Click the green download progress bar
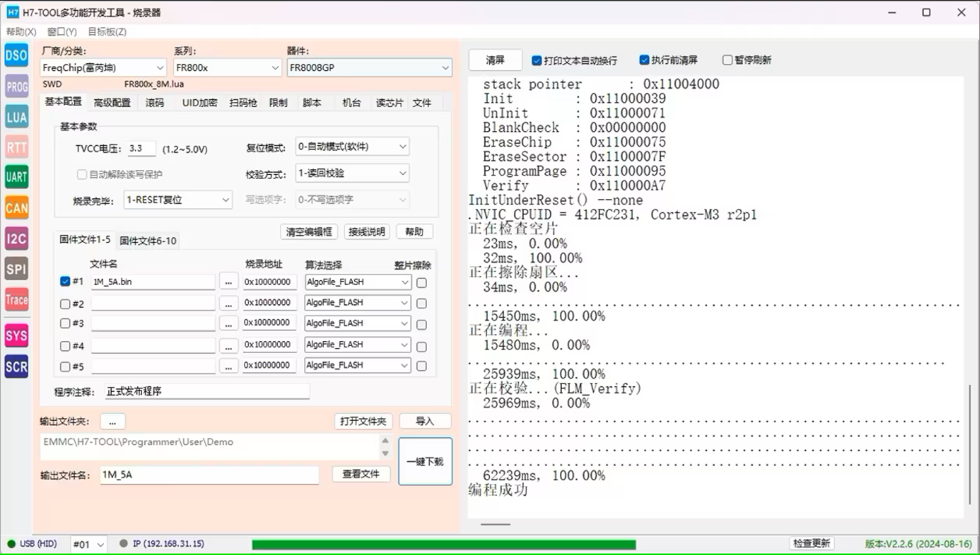This screenshot has height=555, width=980. [x=444, y=544]
